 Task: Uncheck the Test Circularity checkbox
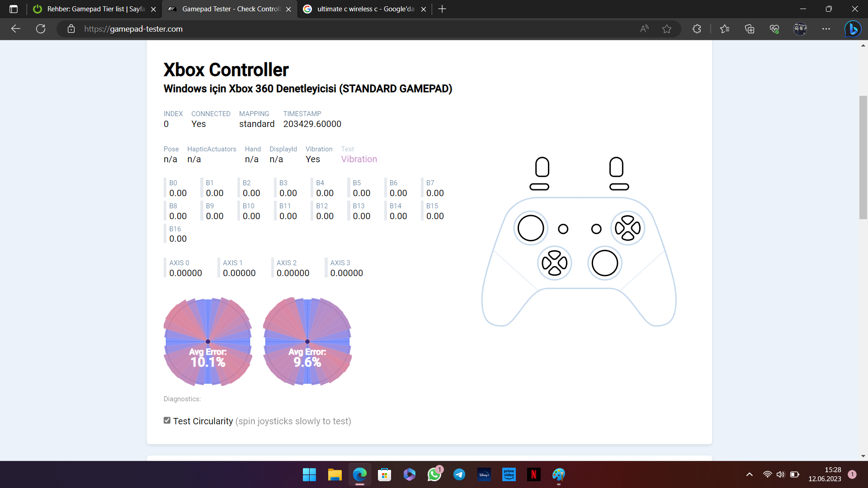coord(167,421)
